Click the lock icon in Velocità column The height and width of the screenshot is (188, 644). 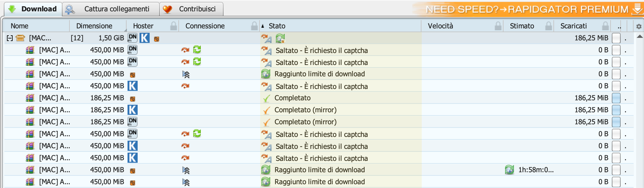[x=498, y=26]
